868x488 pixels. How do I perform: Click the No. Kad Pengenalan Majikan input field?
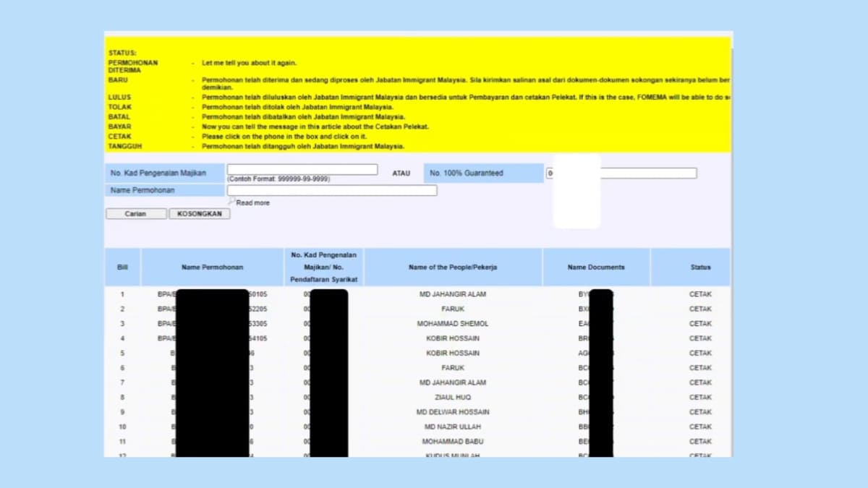coord(302,169)
